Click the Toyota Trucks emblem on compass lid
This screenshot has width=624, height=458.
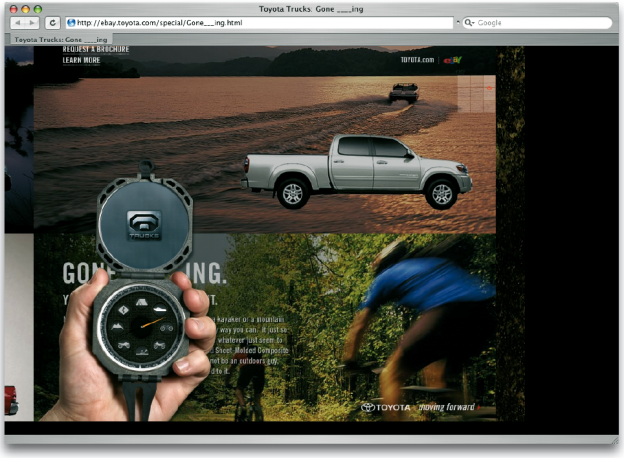(x=144, y=226)
